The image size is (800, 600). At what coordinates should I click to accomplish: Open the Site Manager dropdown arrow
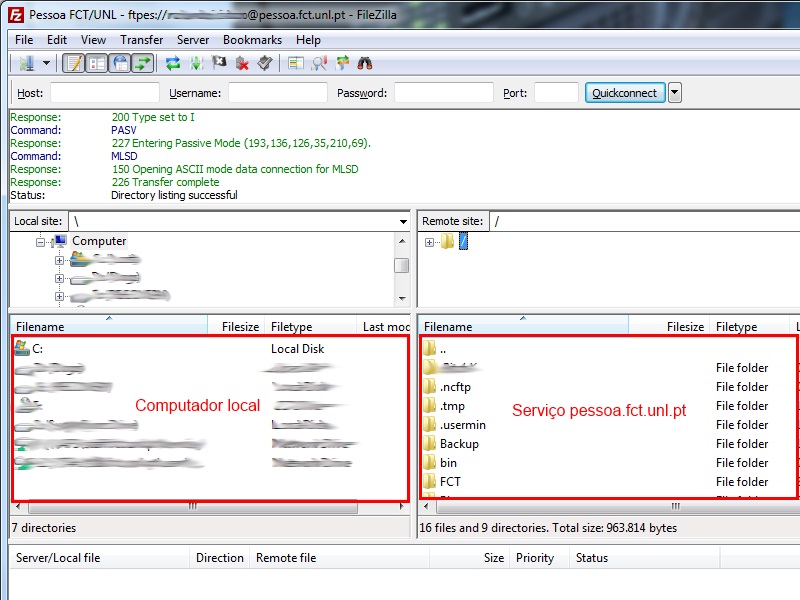click(46, 63)
